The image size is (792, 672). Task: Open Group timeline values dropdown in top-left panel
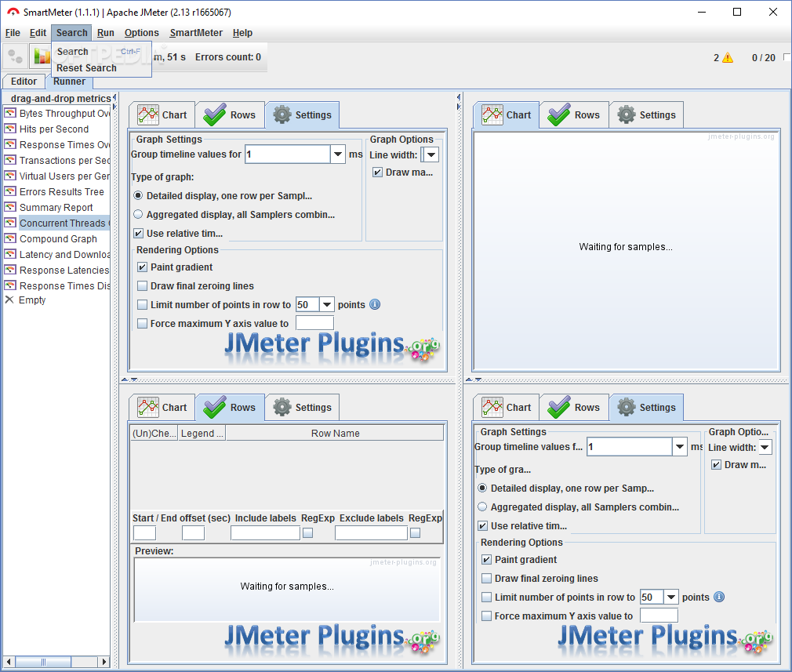(x=338, y=154)
